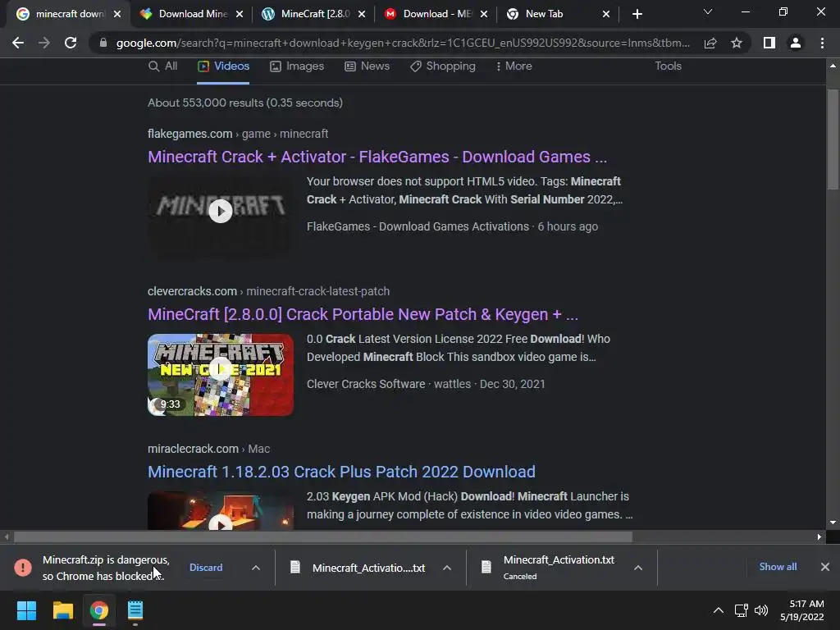
Task: Show all downloads
Action: 778,566
